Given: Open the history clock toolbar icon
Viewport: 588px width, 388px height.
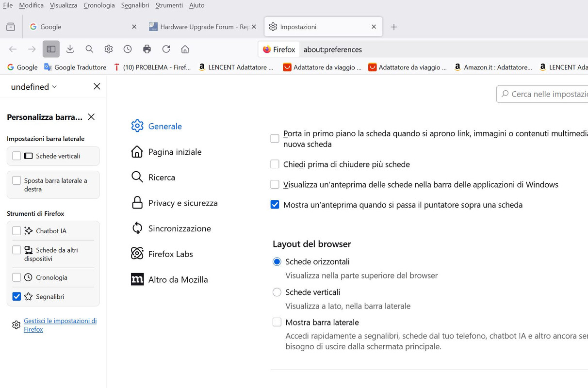Looking at the screenshot, I should pos(128,49).
